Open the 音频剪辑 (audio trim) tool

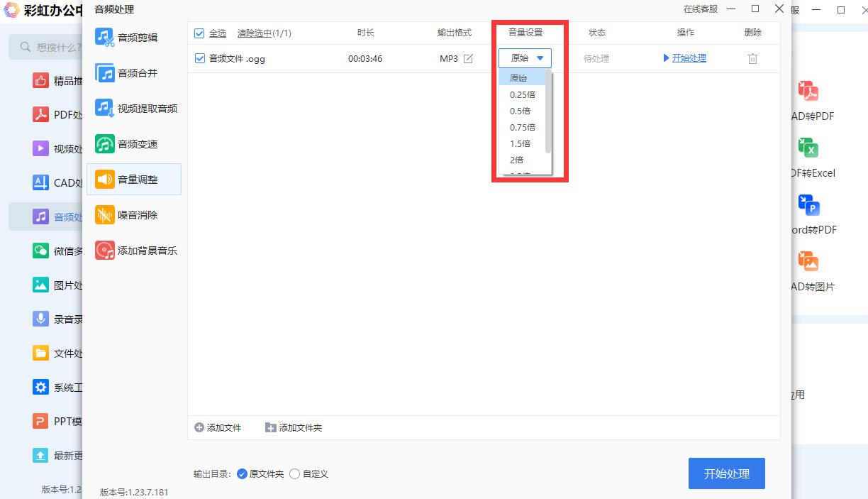(x=134, y=36)
